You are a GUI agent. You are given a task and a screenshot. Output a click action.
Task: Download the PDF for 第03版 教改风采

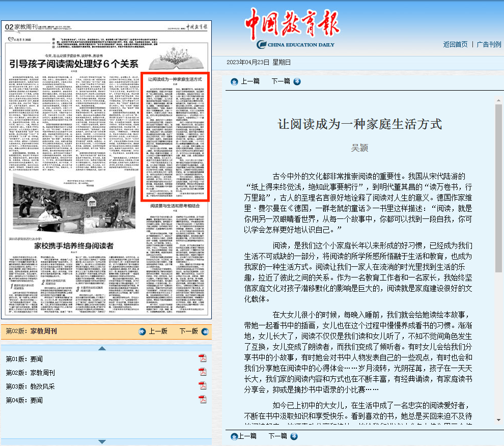[x=203, y=385]
